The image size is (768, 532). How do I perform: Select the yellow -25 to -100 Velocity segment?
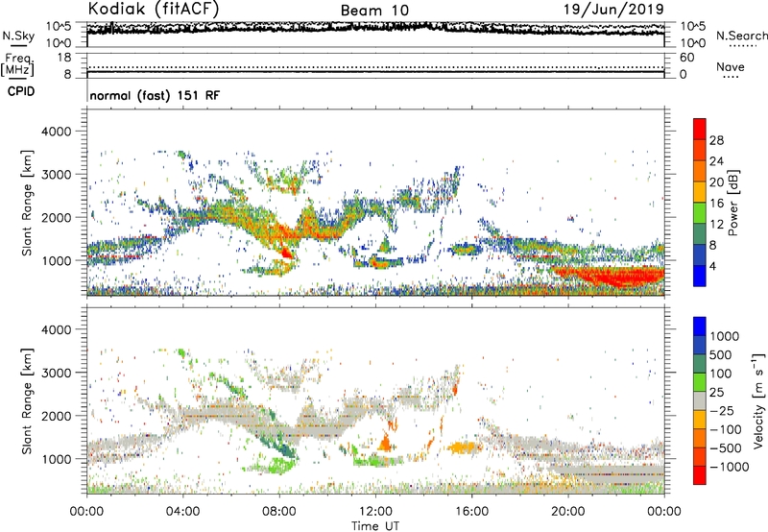coord(700,420)
